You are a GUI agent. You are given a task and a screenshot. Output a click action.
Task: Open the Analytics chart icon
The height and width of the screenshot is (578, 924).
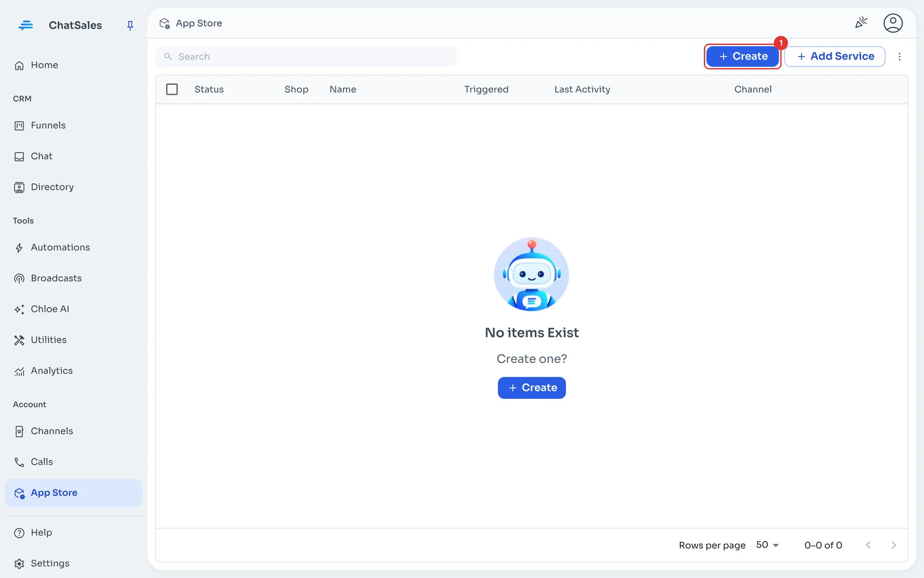tap(19, 371)
